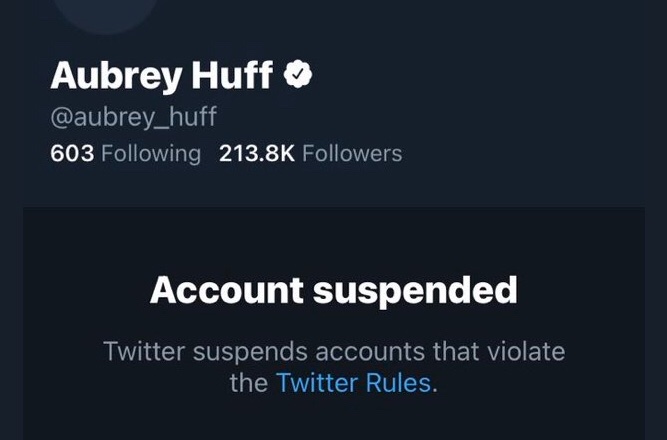This screenshot has height=440, width=667.
Task: Tap the word Followers
Action: tap(352, 153)
